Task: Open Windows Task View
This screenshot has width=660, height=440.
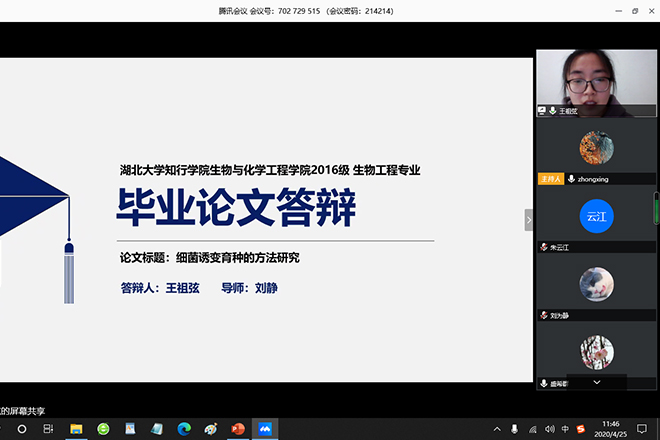Action: point(48,429)
